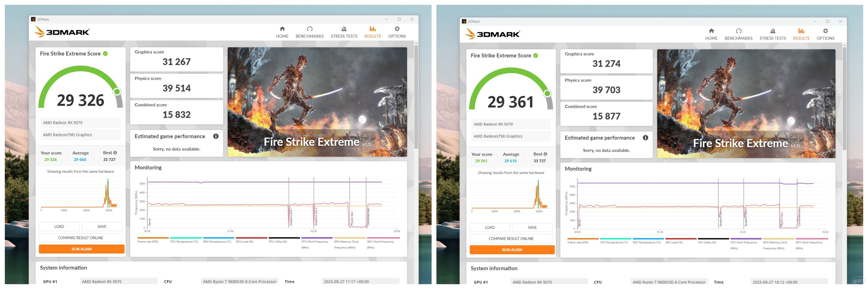Open Benchmarks in the left 3DMark window

coord(309,32)
